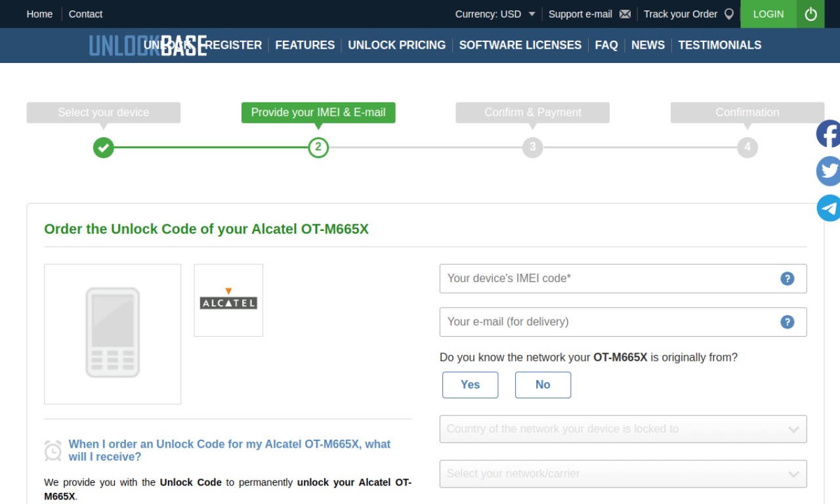
Task: Answer Yes to knowing the network
Action: pos(470,385)
